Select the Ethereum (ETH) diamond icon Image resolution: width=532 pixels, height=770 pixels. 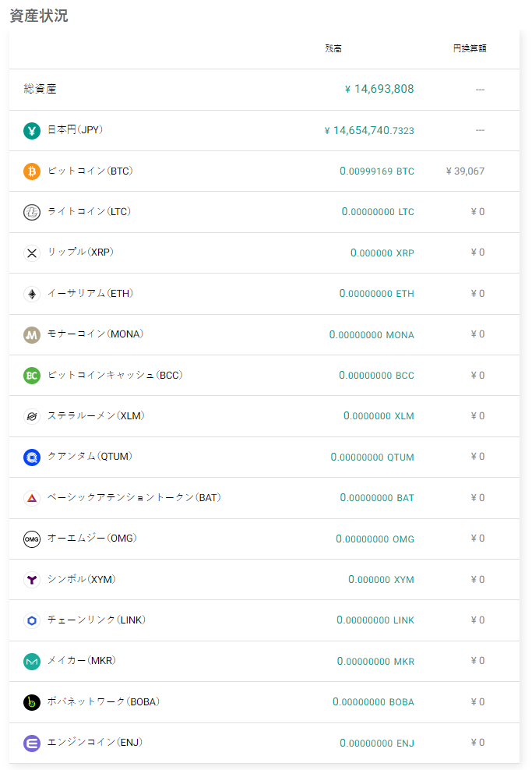pyautogui.click(x=32, y=294)
